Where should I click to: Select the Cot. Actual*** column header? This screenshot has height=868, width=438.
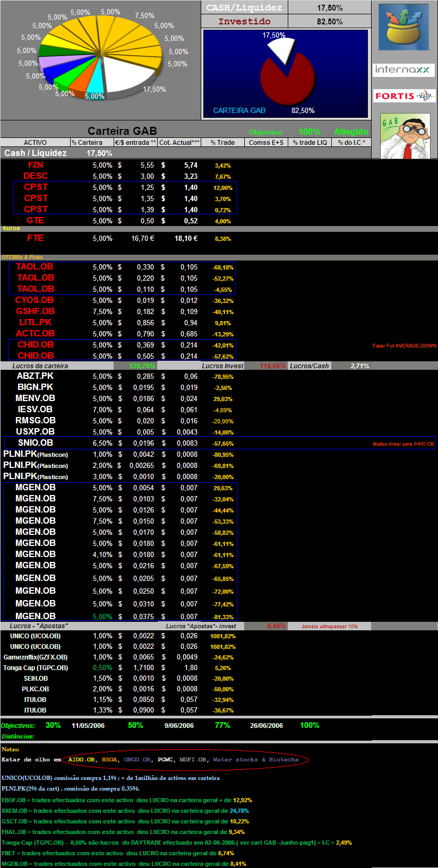pos(179,142)
